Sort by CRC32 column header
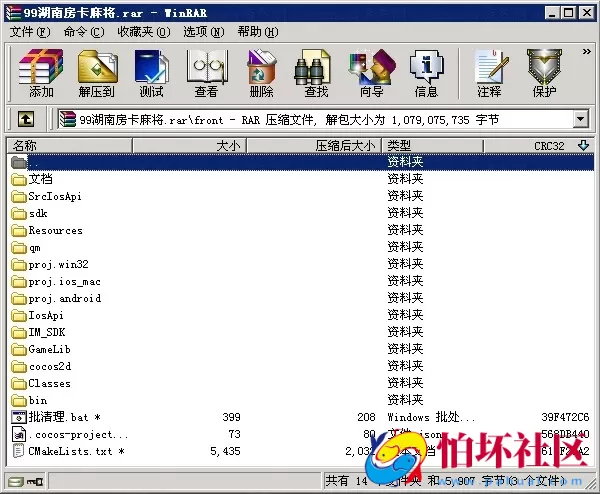This screenshot has height=494, width=600. coord(538,146)
